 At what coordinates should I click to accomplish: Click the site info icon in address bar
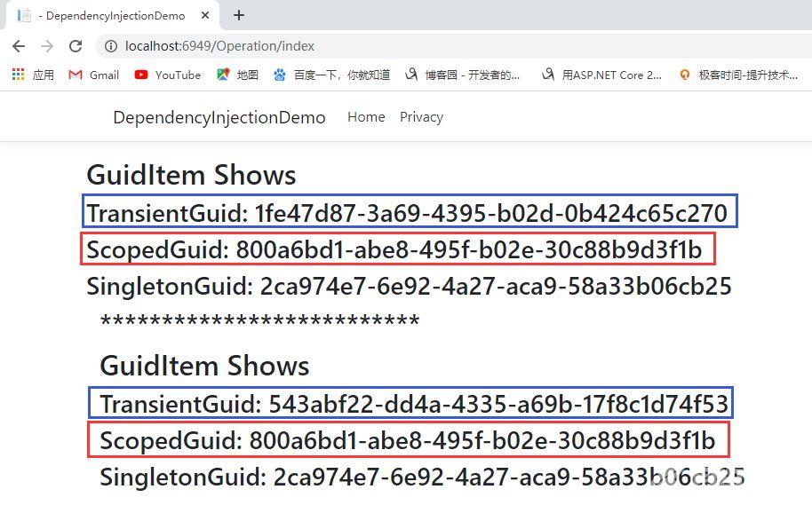point(111,46)
